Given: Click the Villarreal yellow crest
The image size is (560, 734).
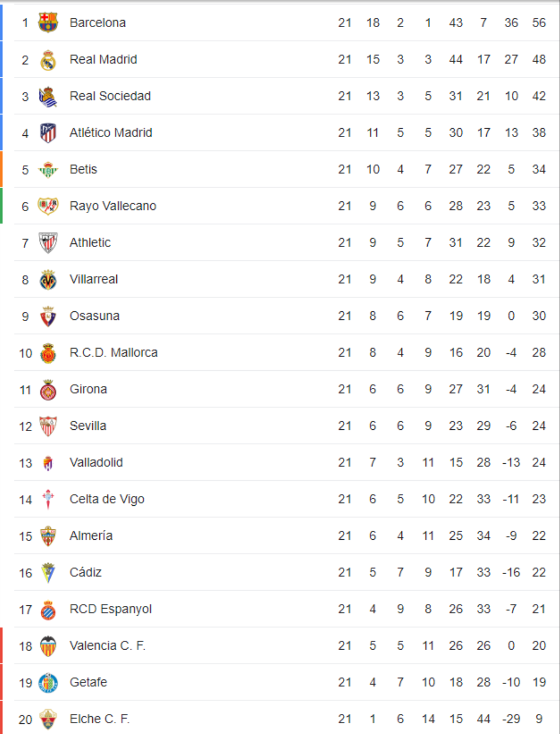Looking at the screenshot, I should [x=48, y=280].
